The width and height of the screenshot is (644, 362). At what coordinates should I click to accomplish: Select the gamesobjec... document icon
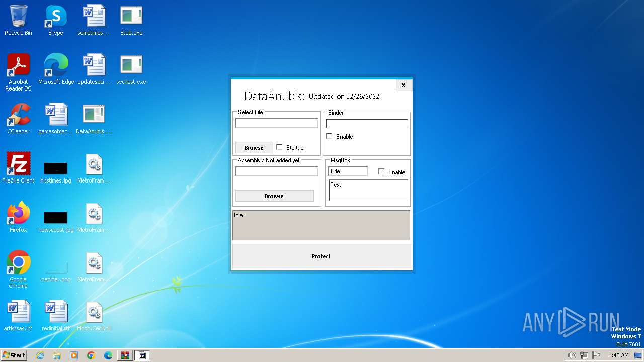point(56,119)
